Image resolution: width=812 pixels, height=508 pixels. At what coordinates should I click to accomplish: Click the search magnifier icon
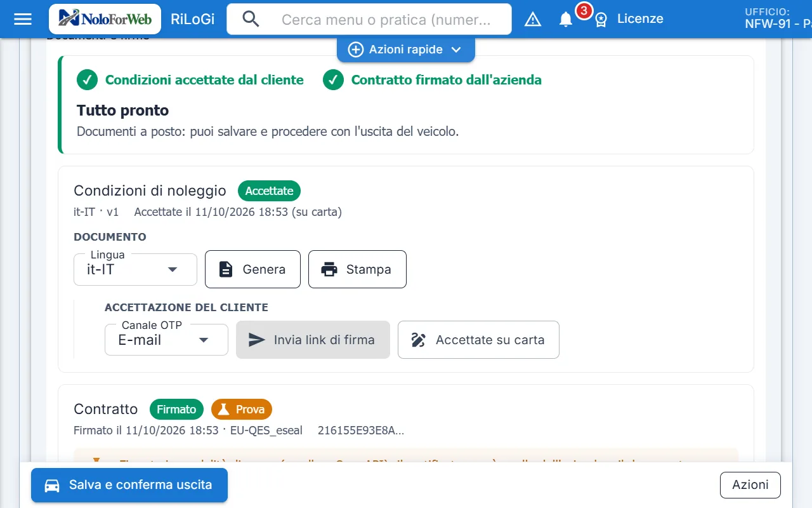click(251, 19)
